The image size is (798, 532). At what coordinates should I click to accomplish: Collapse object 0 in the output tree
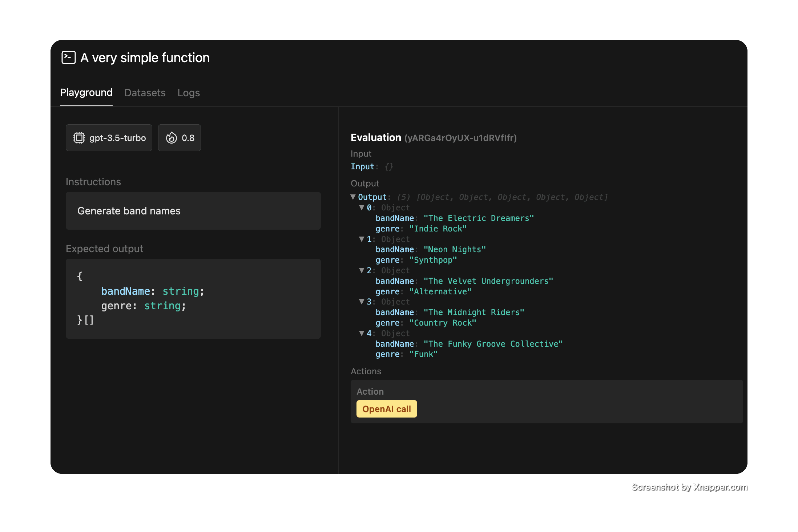(x=362, y=207)
